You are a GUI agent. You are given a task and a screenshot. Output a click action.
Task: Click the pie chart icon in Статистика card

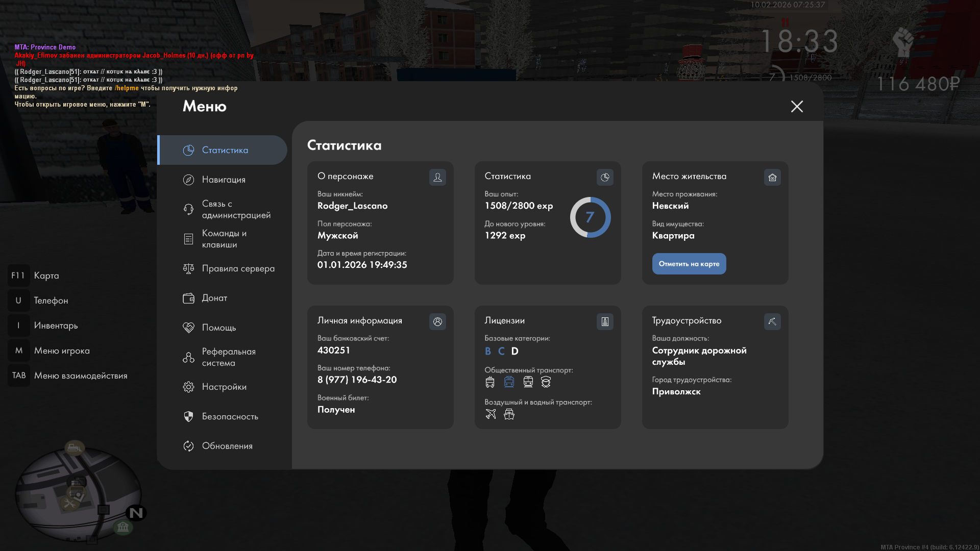pyautogui.click(x=605, y=177)
